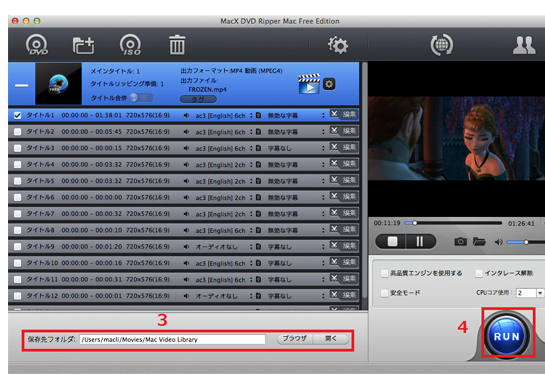545x388 pixels.
Task: Click scissors edit icon for タイトル11
Action: [x=334, y=278]
